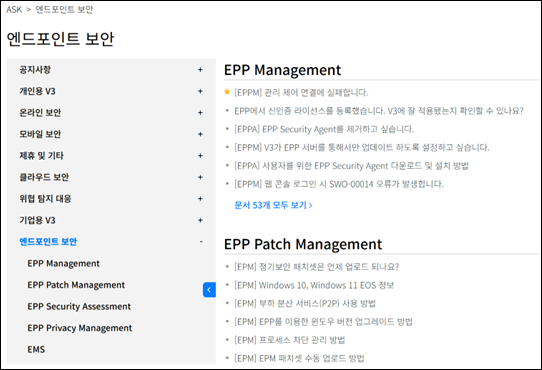Open EPP Privacy Management submenu

80,328
